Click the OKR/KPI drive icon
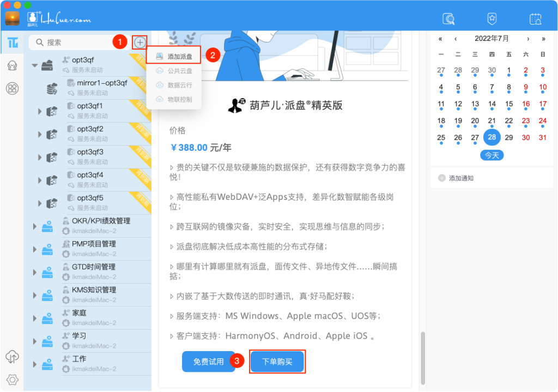Image resolution: width=558 pixels, height=392 pixels. (47, 226)
